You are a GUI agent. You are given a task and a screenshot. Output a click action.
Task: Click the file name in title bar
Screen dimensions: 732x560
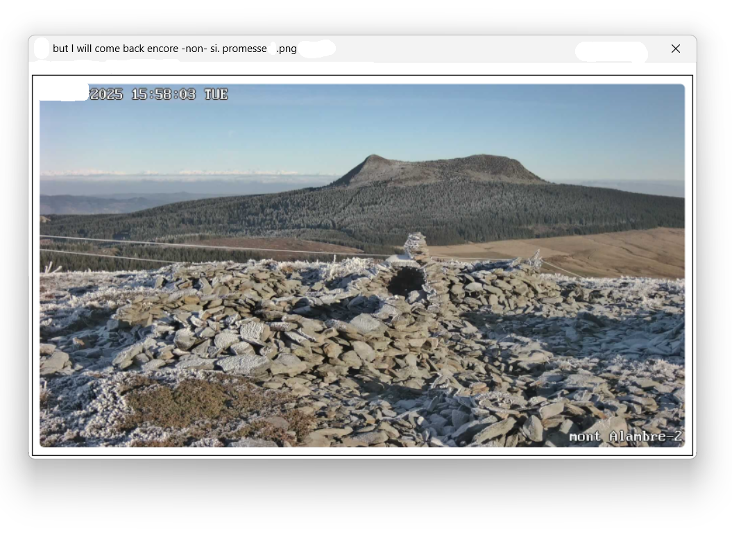(160, 49)
